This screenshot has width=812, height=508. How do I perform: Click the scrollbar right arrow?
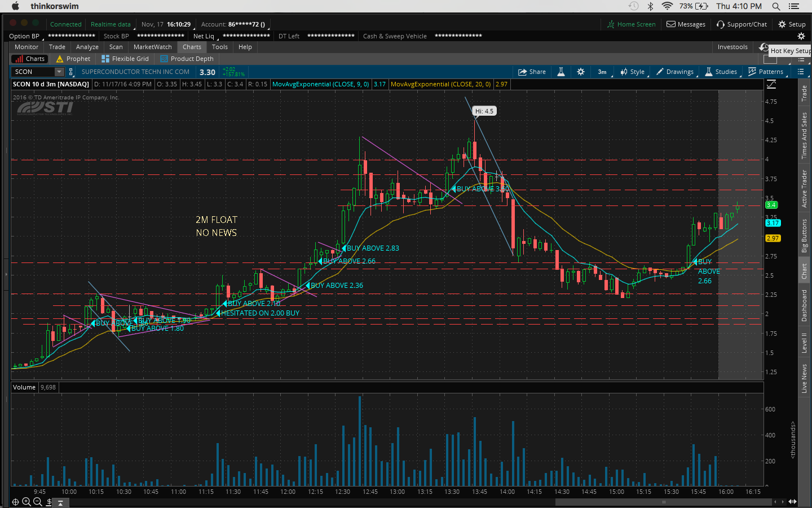(782, 502)
